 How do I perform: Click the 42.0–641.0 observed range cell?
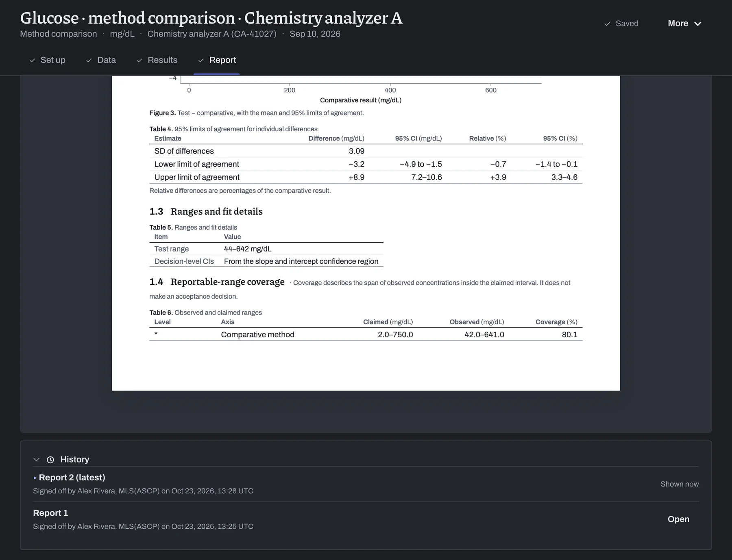tap(484, 334)
